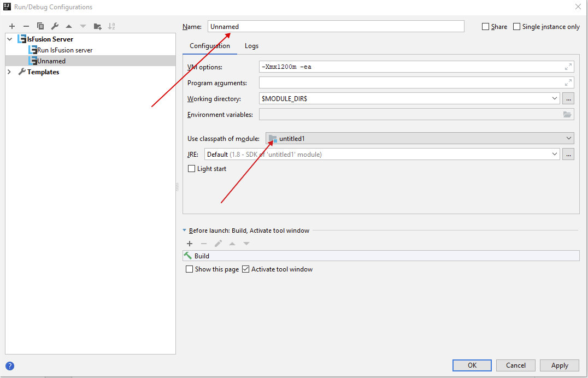
Task: Click the Create New Folder icon
Action: [98, 26]
